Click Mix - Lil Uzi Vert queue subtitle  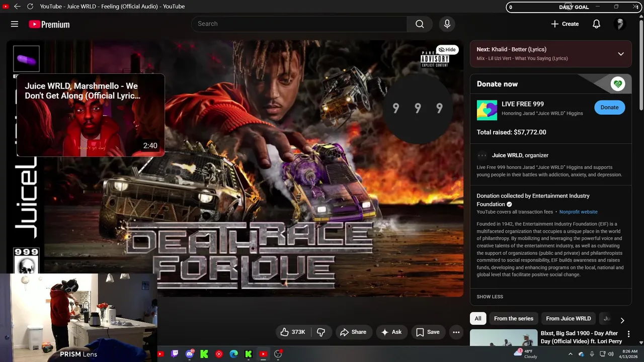point(522,58)
